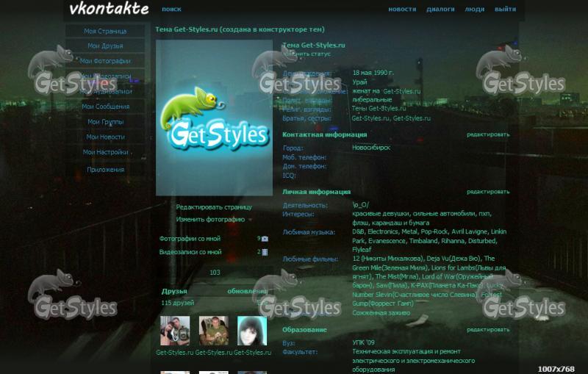
Task: Click the Личная информация section header
Action: click(x=316, y=192)
